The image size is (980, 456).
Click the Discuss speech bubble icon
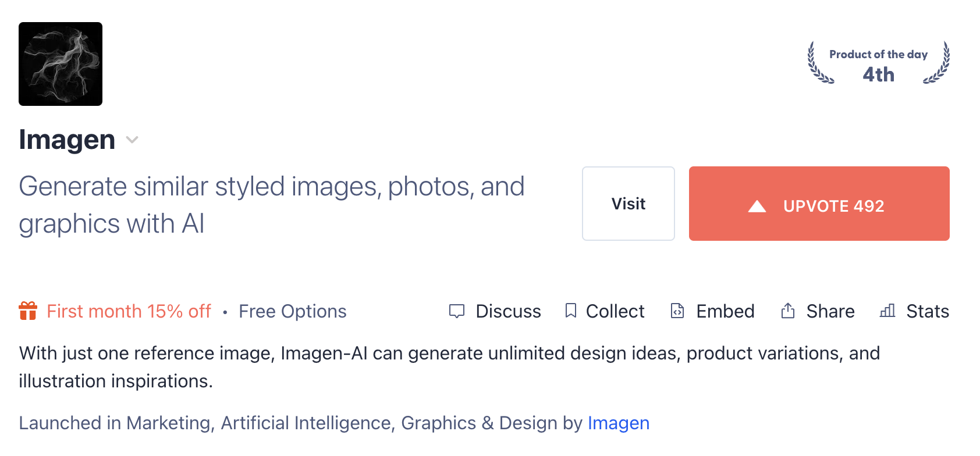click(x=457, y=311)
